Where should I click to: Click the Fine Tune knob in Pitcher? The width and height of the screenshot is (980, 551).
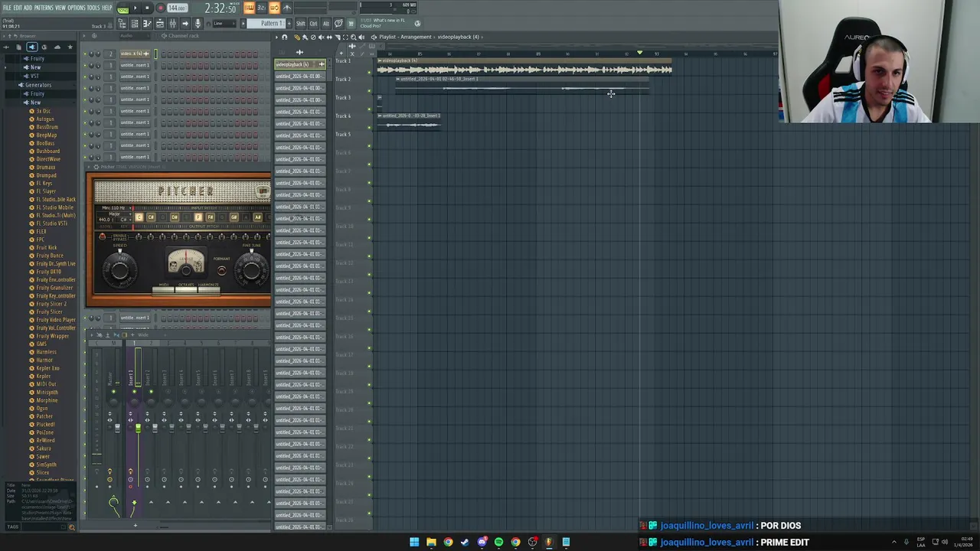click(x=252, y=269)
